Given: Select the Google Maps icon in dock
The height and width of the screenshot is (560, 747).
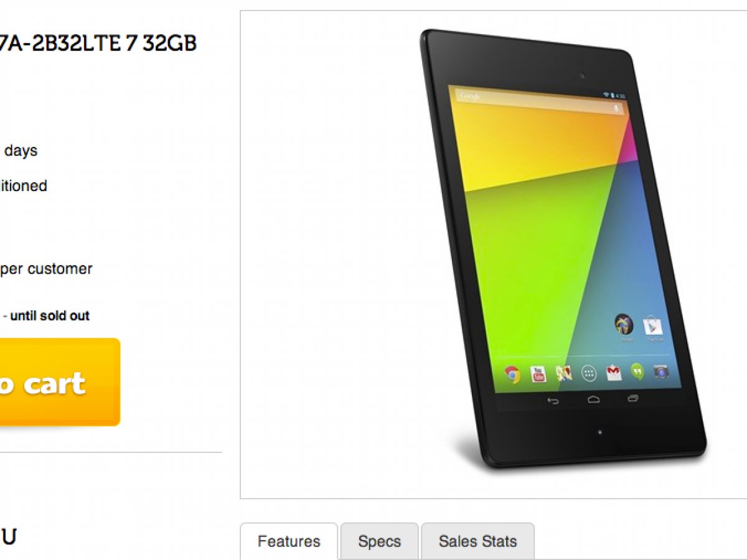Looking at the screenshot, I should 564,373.
